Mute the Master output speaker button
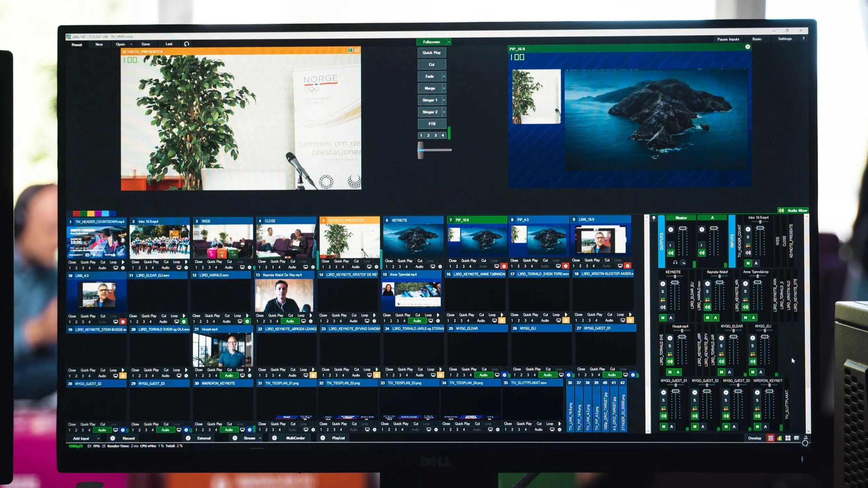 coord(670,253)
